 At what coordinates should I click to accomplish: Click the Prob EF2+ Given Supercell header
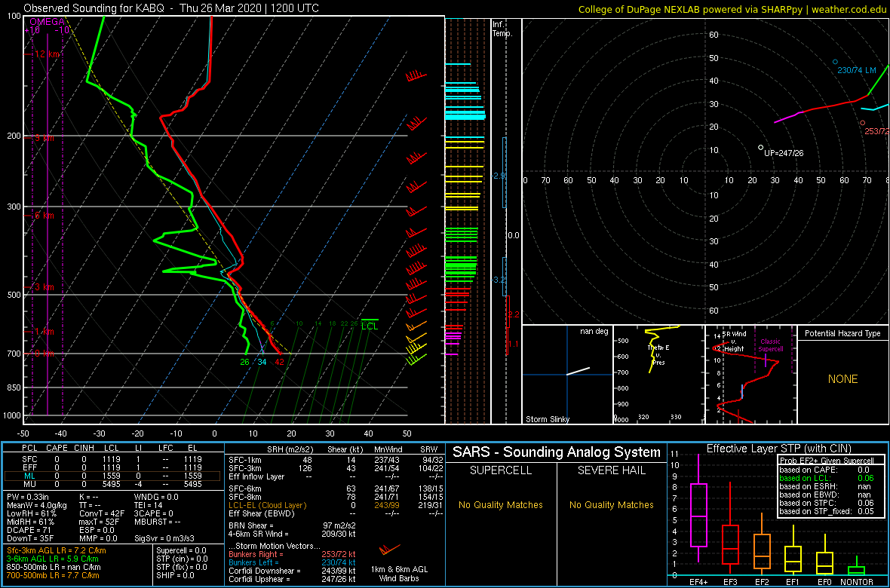tap(827, 461)
